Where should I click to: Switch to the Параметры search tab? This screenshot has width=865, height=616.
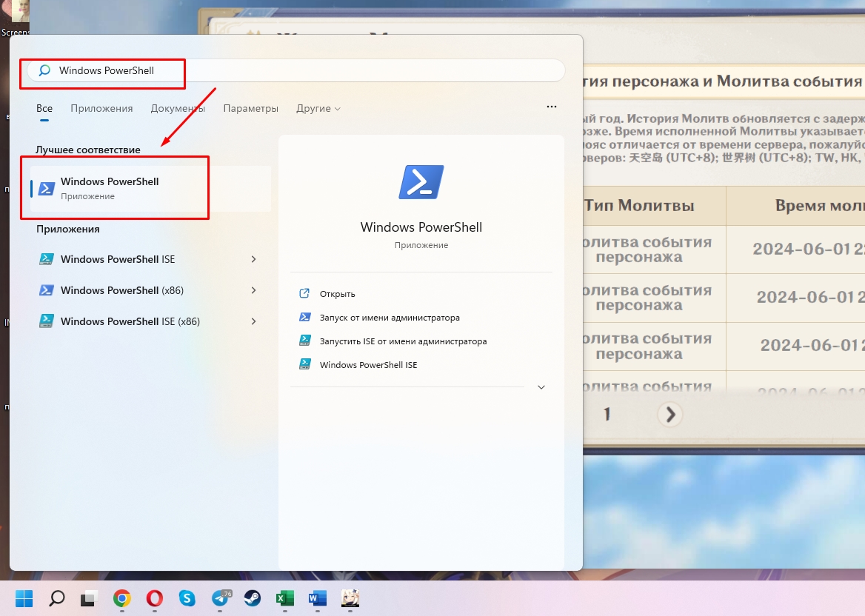click(250, 108)
